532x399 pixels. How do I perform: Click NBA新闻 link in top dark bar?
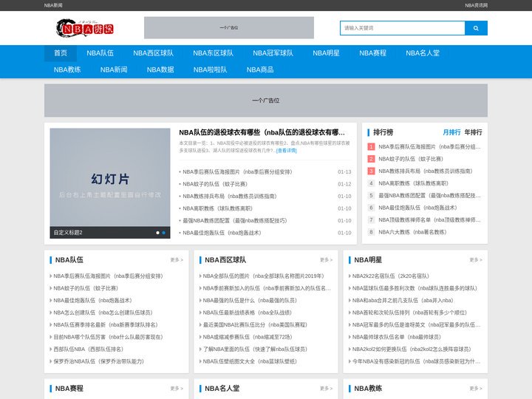[53, 5]
